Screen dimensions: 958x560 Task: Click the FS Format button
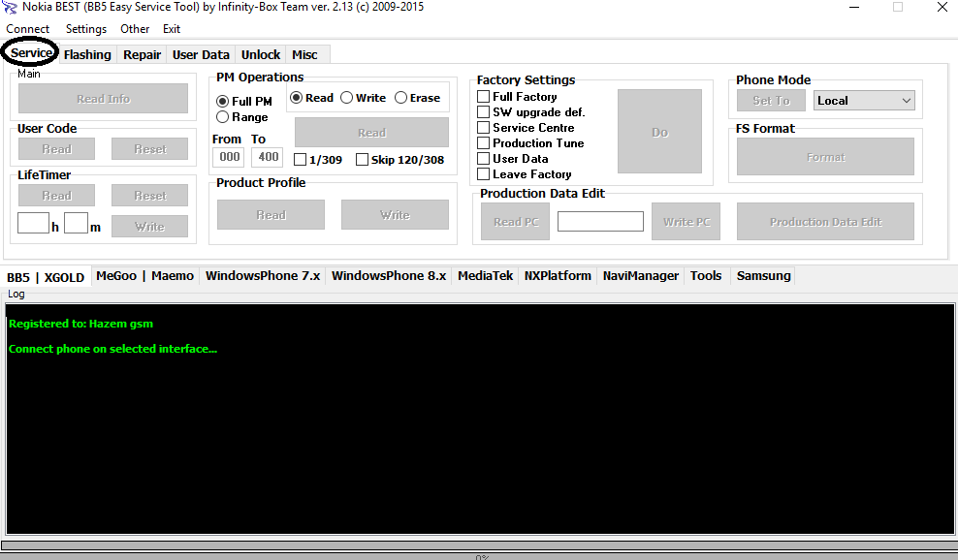825,157
